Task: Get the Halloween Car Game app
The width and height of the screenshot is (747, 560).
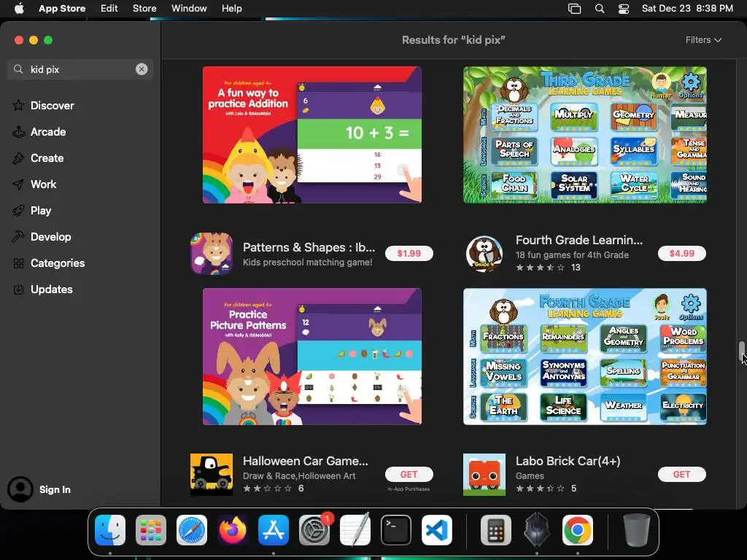Action: [x=409, y=474]
